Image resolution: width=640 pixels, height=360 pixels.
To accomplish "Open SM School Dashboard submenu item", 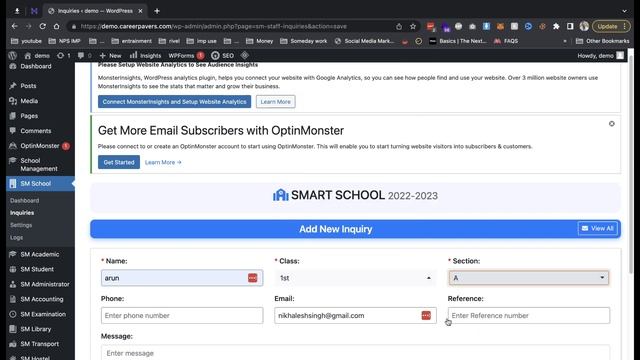I will (24, 200).
